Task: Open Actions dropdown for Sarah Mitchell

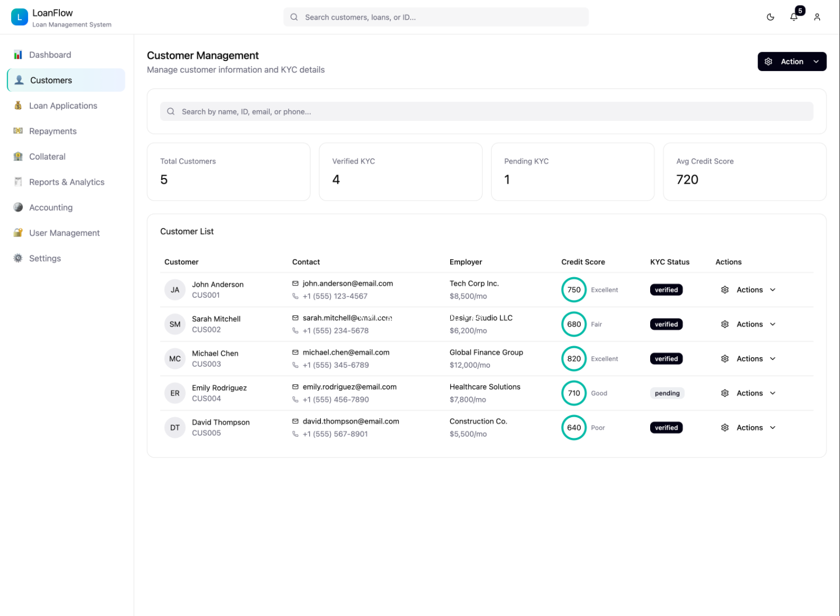Action: click(748, 324)
